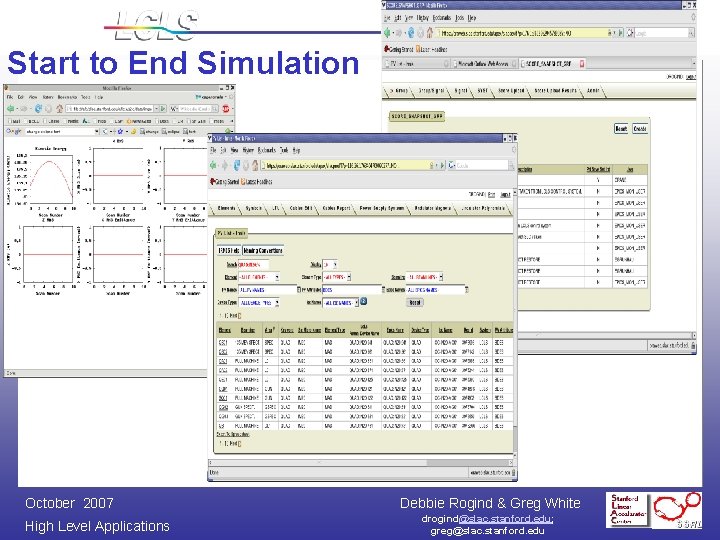Click the Stop icon in the SCORE snapshot window
Screen dimensions: 720x540
coord(420,33)
